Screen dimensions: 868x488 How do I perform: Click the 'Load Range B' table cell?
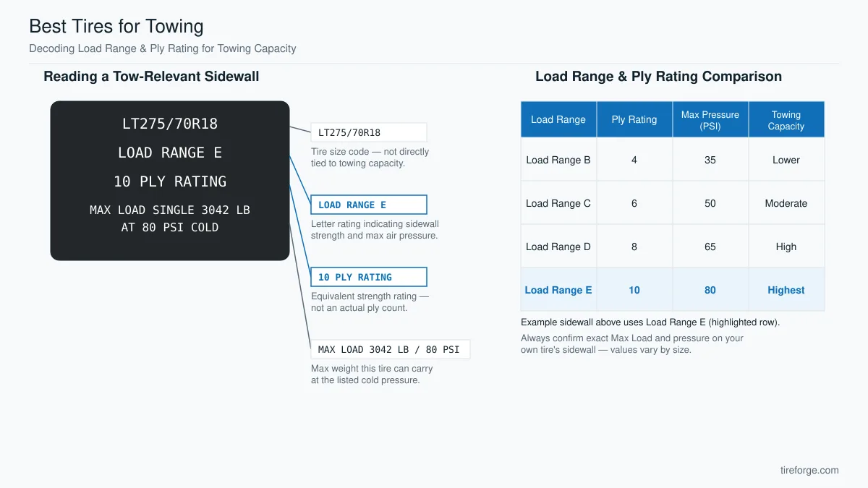point(558,160)
